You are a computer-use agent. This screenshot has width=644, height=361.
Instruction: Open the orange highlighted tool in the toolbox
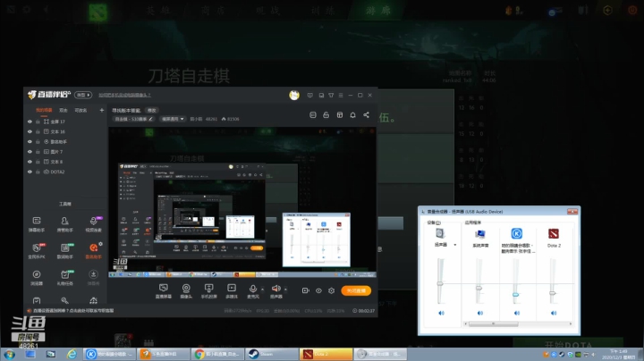93,251
